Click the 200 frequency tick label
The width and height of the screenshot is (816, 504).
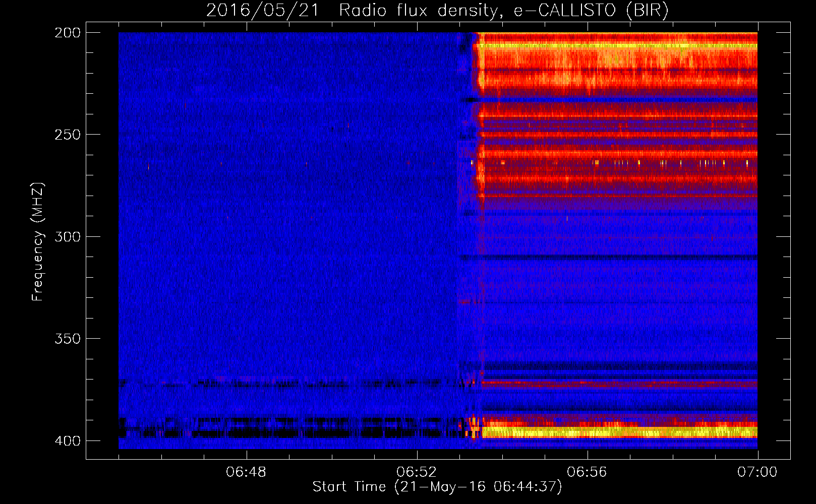pos(67,33)
